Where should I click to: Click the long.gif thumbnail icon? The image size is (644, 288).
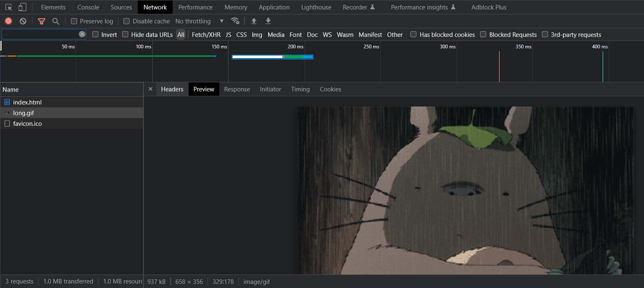tap(7, 113)
